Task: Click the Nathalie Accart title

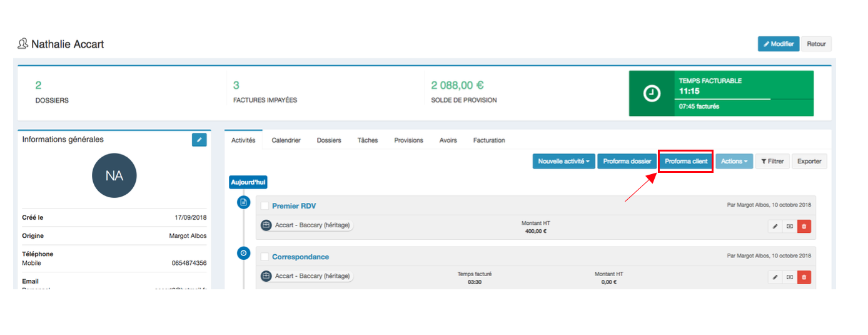Action: pos(68,44)
